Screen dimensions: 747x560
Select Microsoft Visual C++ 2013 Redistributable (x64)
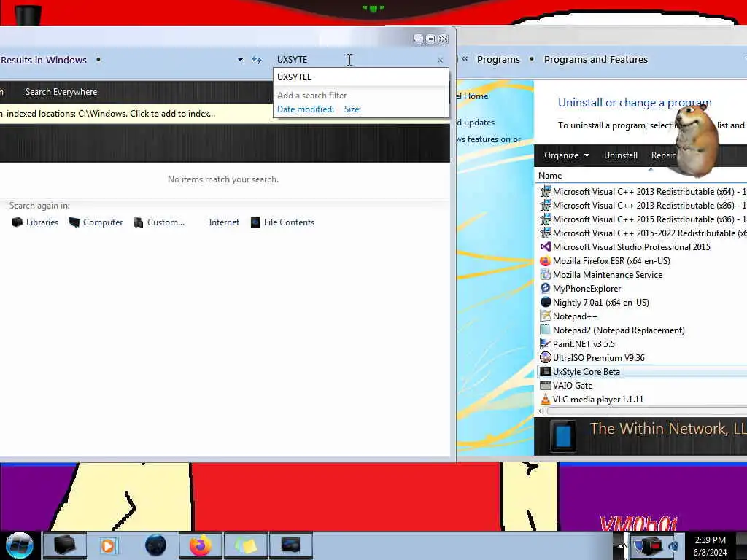click(x=643, y=192)
